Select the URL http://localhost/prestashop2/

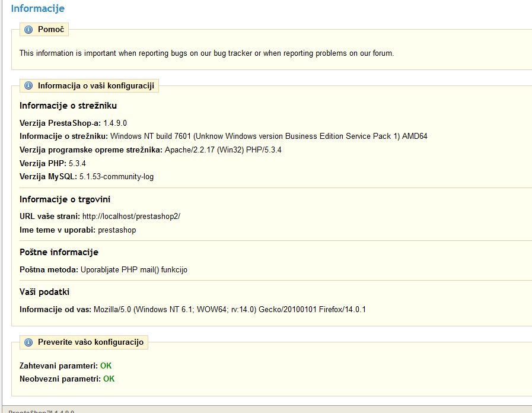pos(131,217)
